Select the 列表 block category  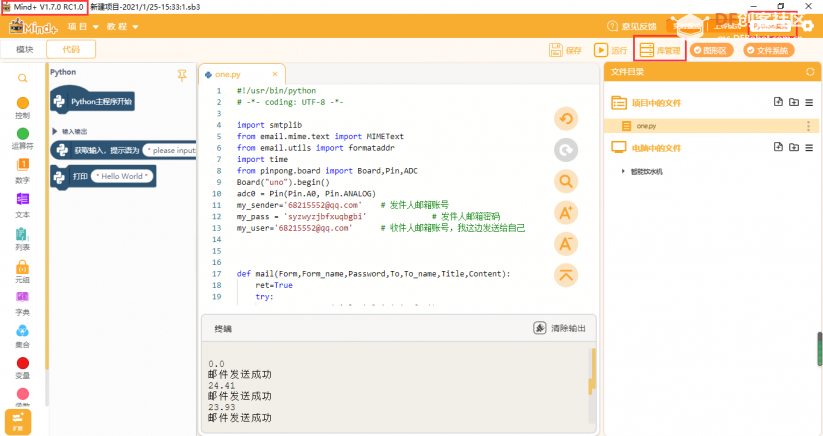23,239
